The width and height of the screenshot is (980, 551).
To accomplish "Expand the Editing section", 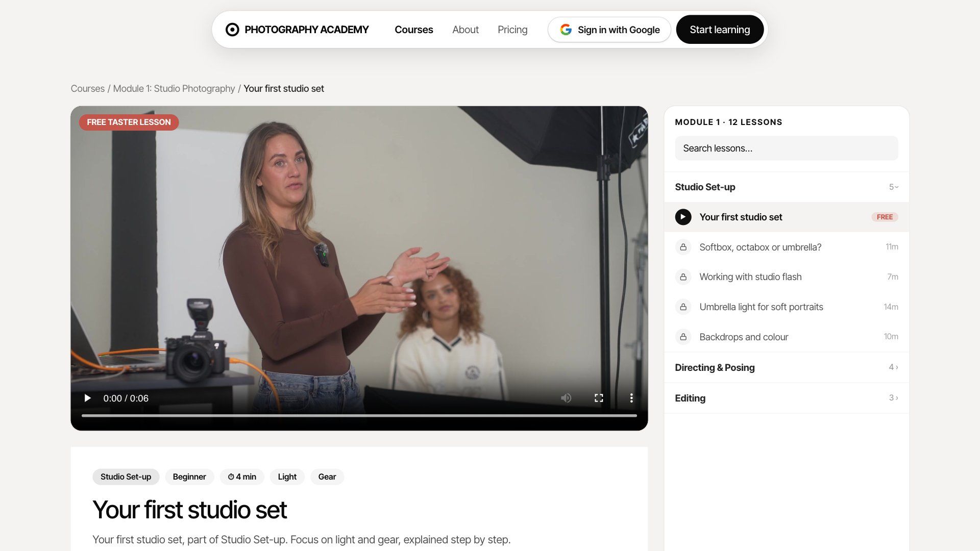I will (x=786, y=398).
